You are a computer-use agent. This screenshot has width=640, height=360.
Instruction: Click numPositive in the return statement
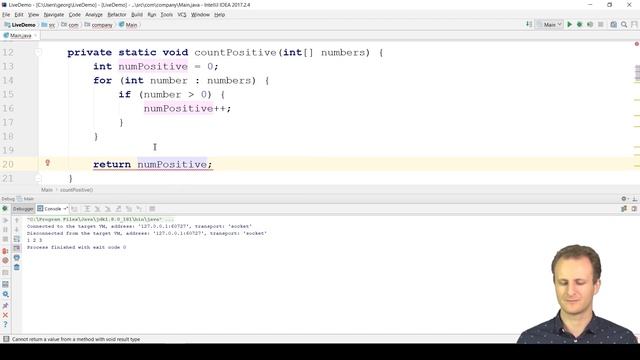pos(172,164)
